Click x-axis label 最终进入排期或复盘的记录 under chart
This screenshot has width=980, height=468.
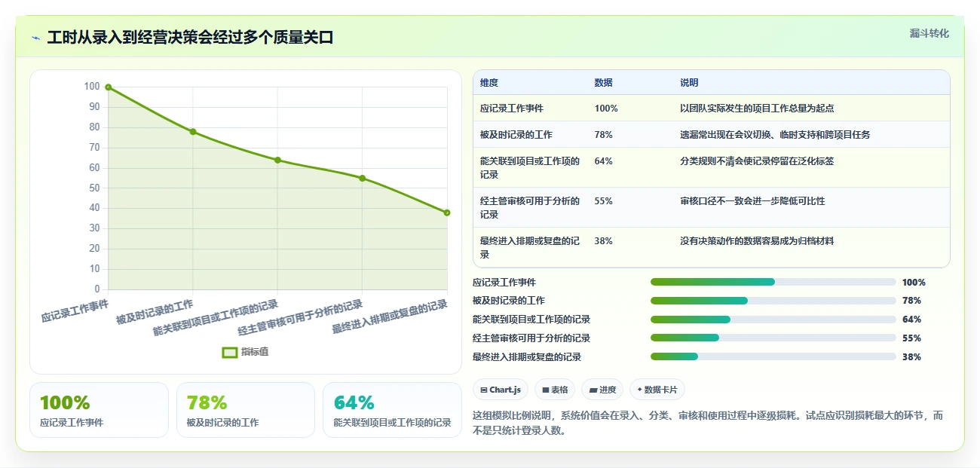(390, 318)
